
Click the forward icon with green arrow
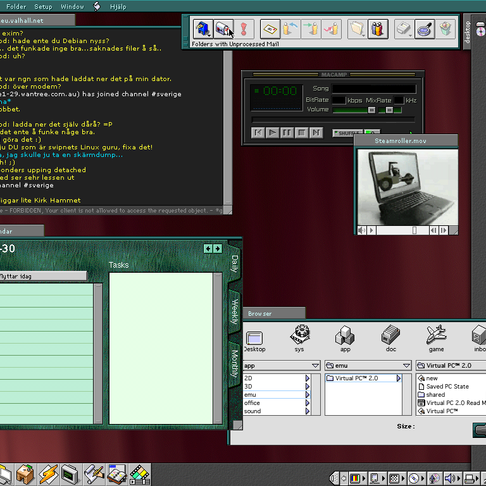(311, 29)
